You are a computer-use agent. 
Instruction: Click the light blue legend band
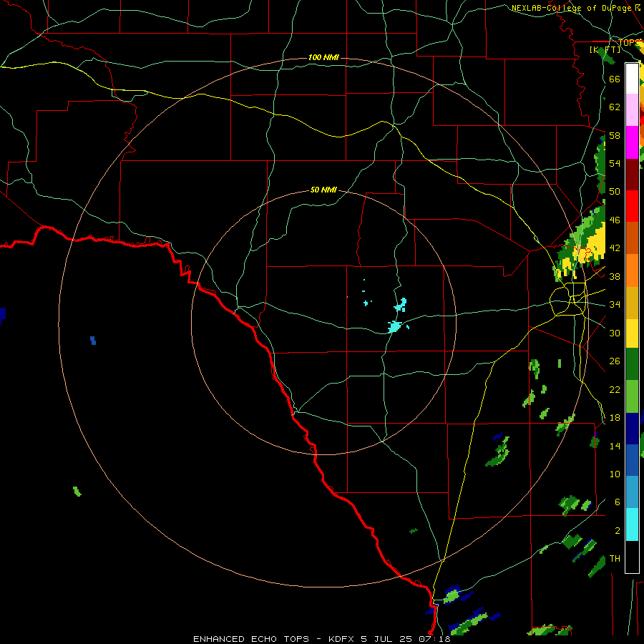[x=632, y=492]
